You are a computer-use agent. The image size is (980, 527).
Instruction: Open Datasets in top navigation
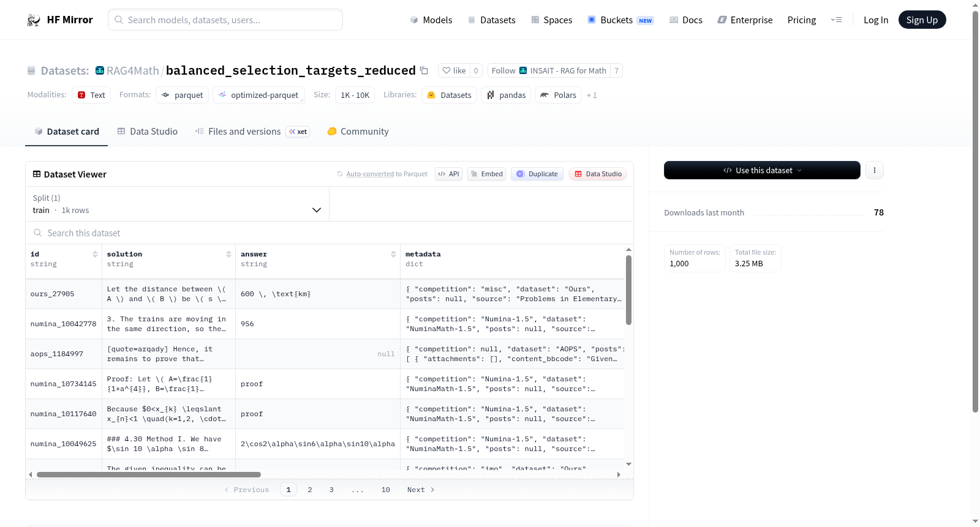click(x=491, y=20)
